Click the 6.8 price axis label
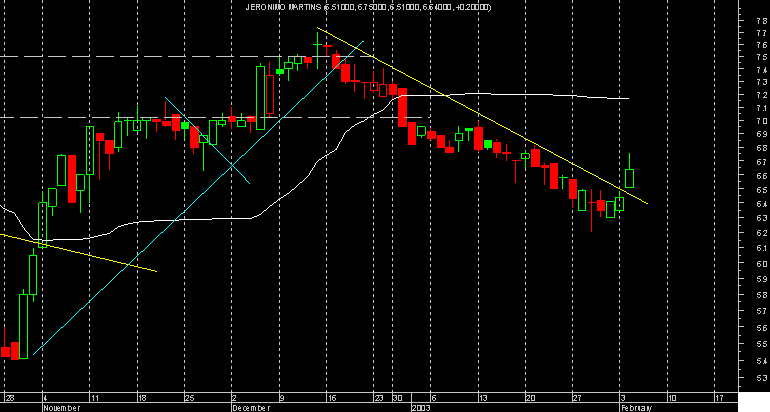The width and height of the screenshot is (770, 412). (x=761, y=148)
